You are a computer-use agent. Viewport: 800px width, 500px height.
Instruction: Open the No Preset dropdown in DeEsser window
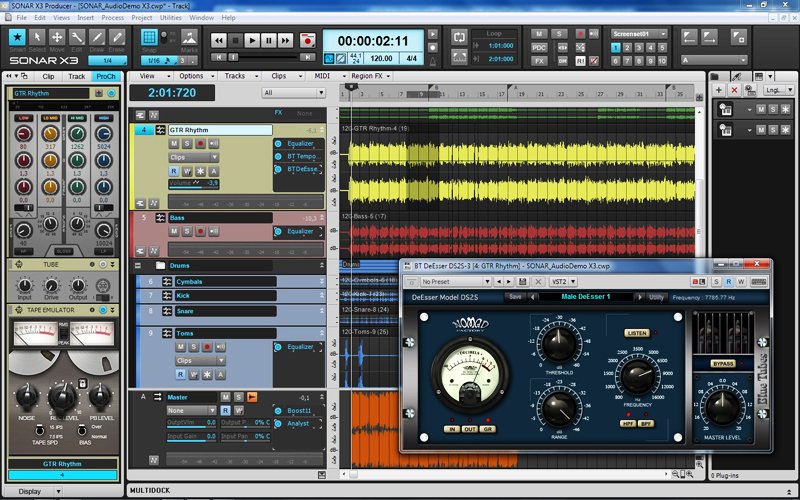(x=456, y=282)
